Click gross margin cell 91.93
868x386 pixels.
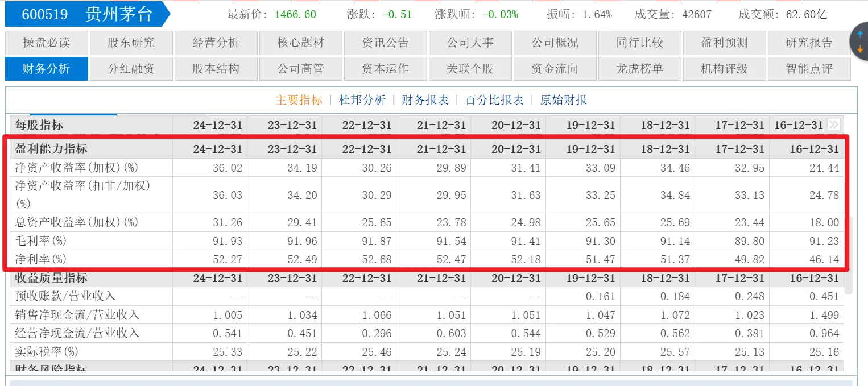(x=228, y=241)
